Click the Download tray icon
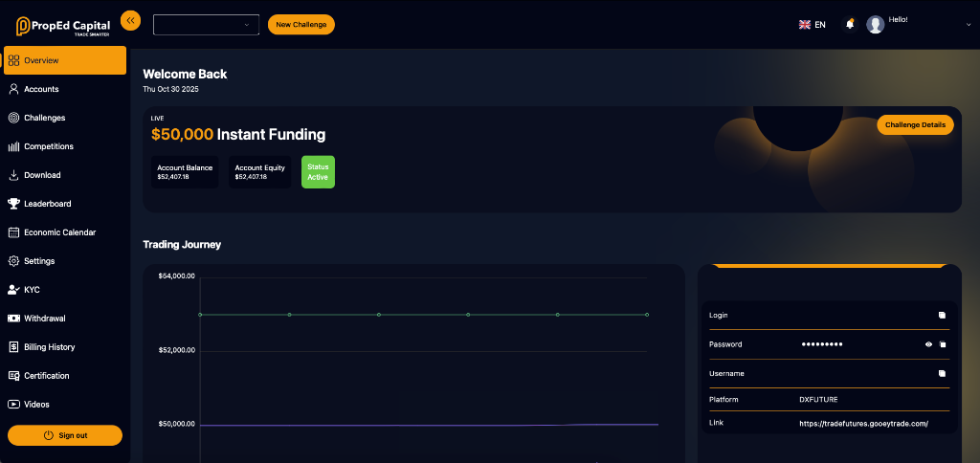 click(13, 176)
